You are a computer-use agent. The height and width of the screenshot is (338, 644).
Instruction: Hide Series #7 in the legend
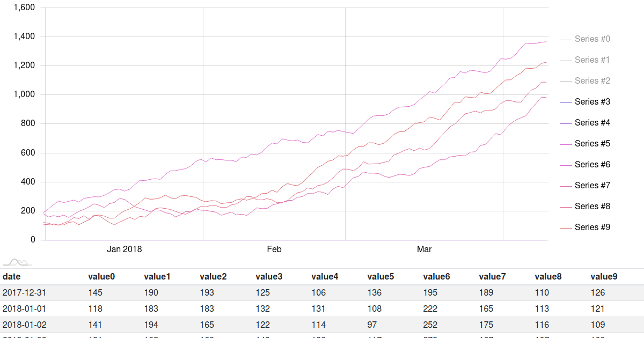tap(590, 185)
